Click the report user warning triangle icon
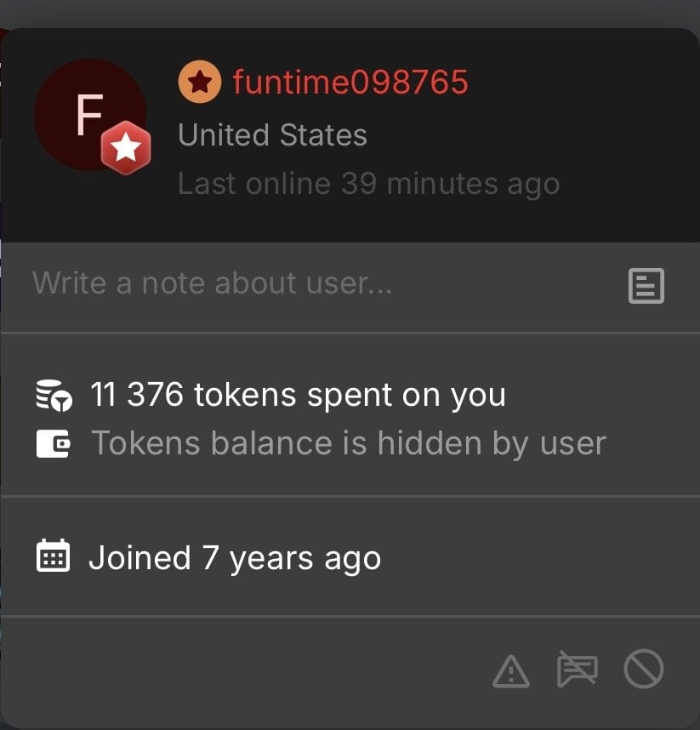 (x=511, y=671)
